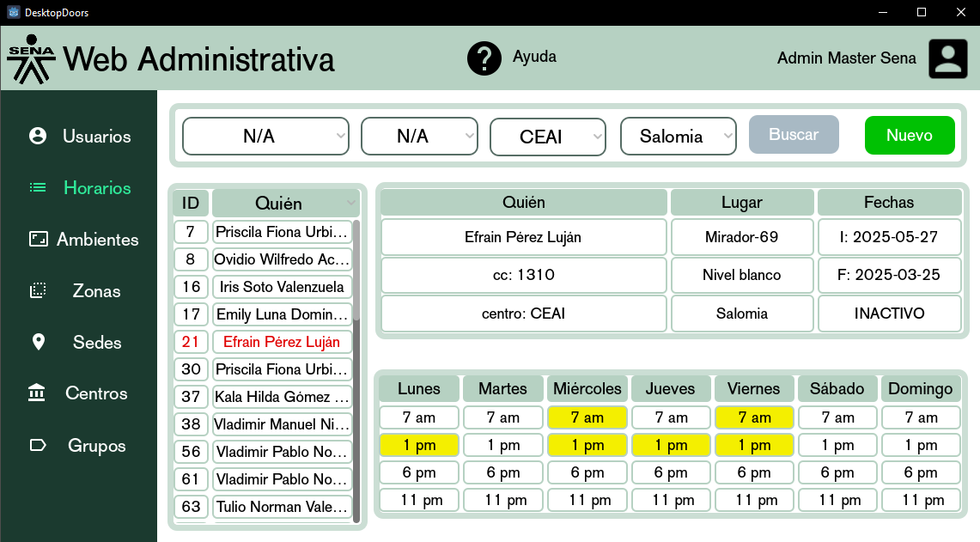Toggle the highlighted Jueves 1 pm slot
Viewport: 980px width, 542px height.
tap(671, 445)
